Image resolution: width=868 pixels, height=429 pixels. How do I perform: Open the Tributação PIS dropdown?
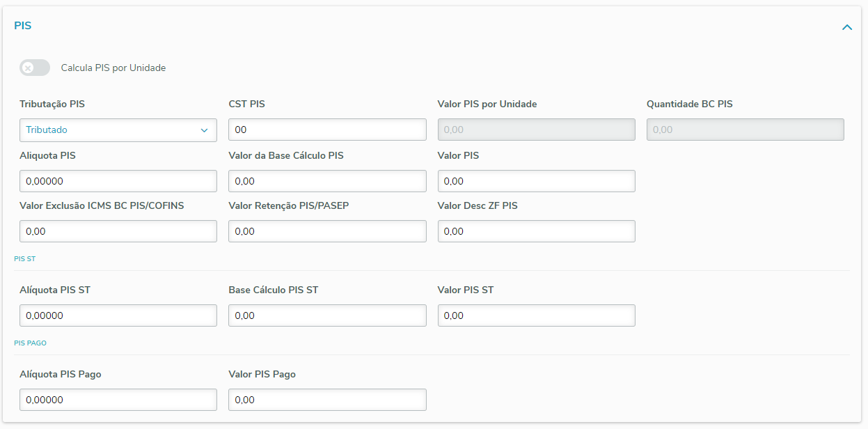118,130
